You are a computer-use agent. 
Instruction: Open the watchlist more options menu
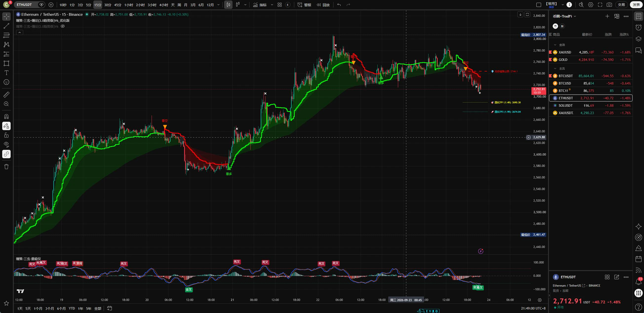(x=626, y=16)
